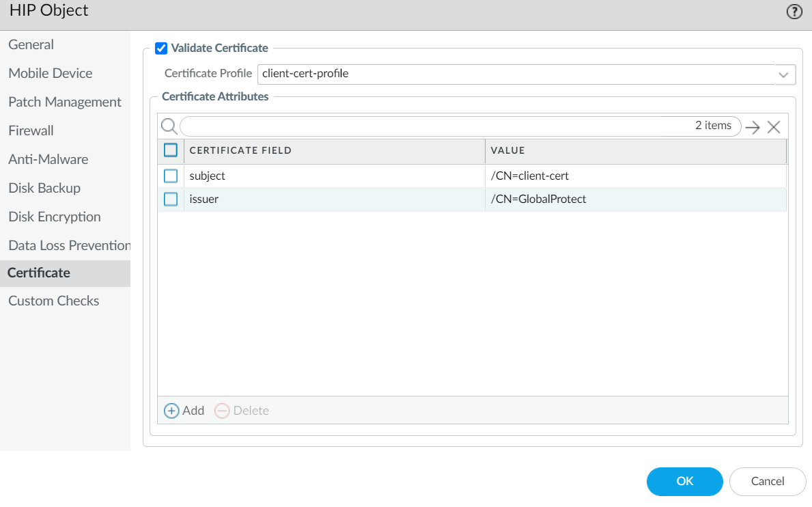Image resolution: width=812 pixels, height=507 pixels.
Task: Open the Certificate Profile dropdown
Action: click(783, 74)
